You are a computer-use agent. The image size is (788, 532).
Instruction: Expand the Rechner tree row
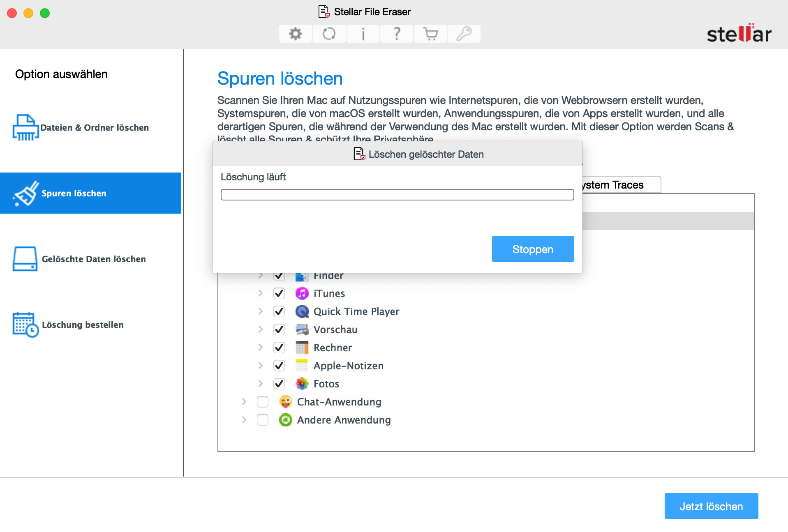pyautogui.click(x=261, y=348)
